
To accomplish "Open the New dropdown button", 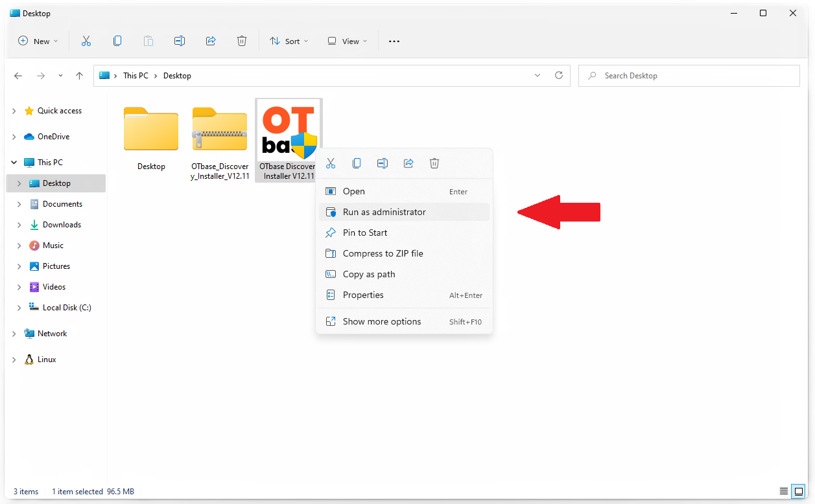I will coord(38,41).
